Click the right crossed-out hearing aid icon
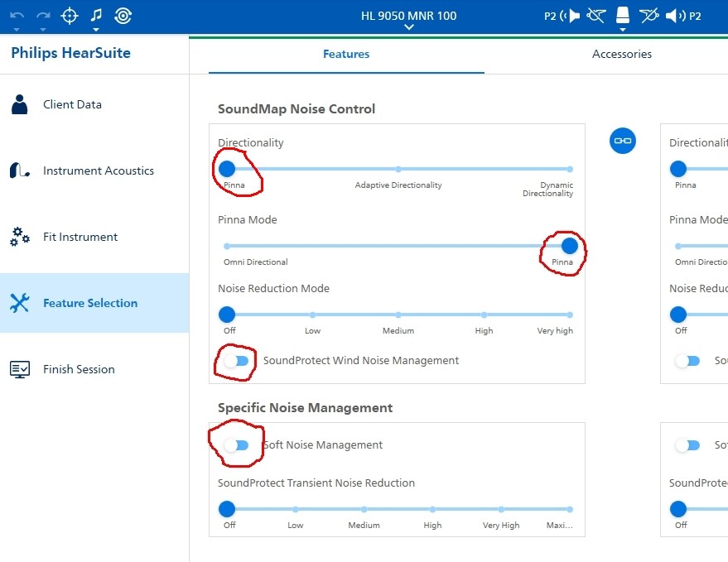Image resolution: width=728 pixels, height=562 pixels. [649, 16]
